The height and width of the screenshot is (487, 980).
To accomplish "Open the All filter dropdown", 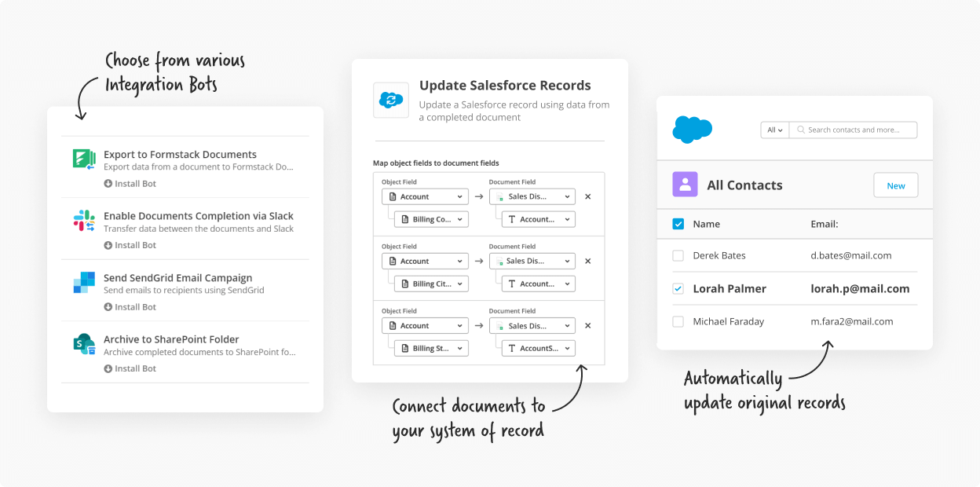I will [x=774, y=130].
